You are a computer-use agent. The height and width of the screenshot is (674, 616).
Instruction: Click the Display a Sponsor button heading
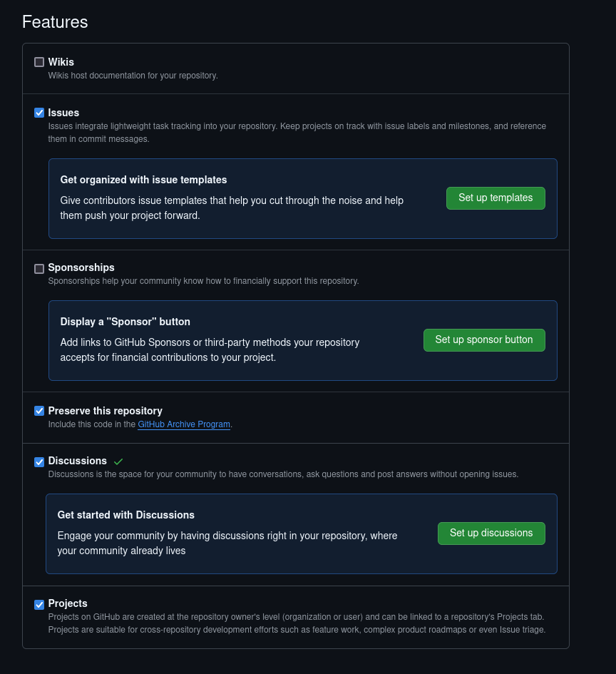[125, 322]
